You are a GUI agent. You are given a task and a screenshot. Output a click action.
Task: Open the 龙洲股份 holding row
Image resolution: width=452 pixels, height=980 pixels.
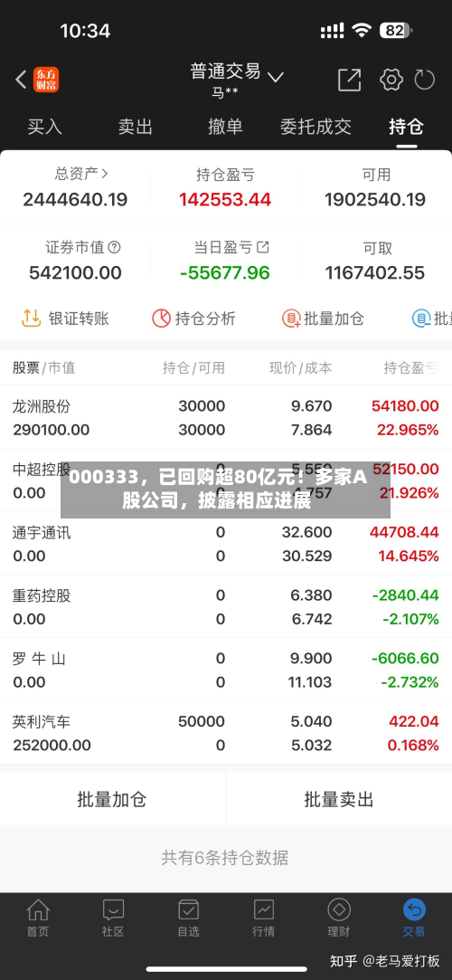point(226,417)
